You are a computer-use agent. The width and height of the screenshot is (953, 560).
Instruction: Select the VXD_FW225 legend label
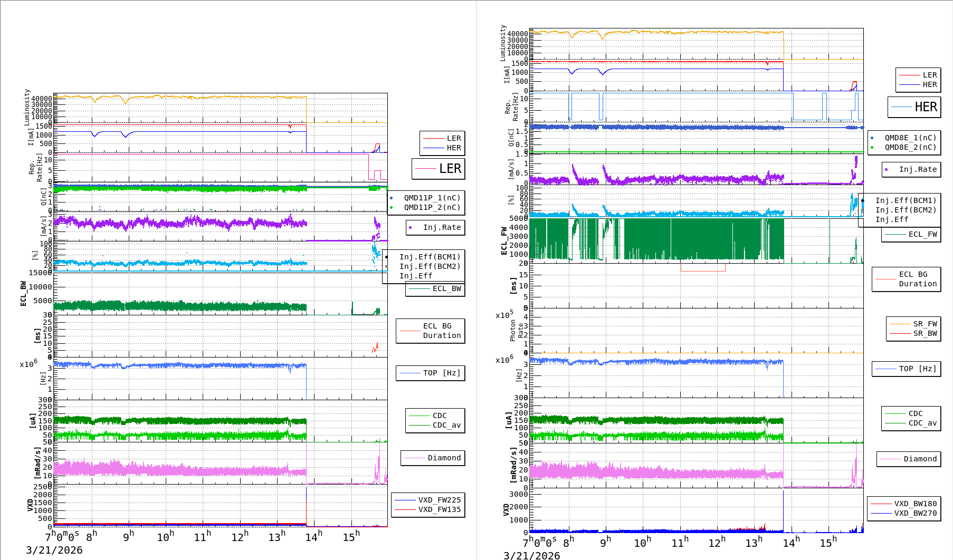[439, 500]
